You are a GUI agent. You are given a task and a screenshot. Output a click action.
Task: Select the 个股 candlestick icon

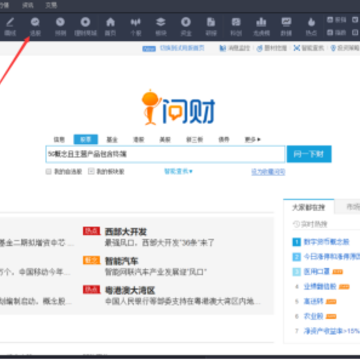point(135,27)
